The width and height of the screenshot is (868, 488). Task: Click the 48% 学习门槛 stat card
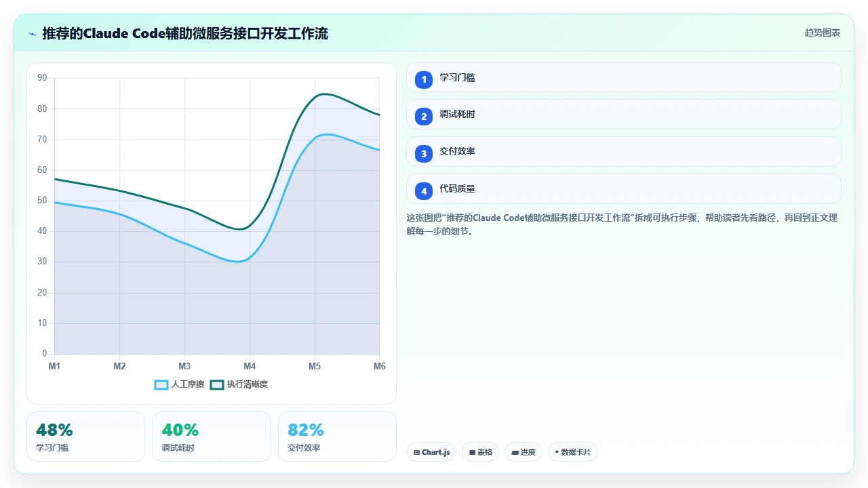pyautogui.click(x=86, y=436)
